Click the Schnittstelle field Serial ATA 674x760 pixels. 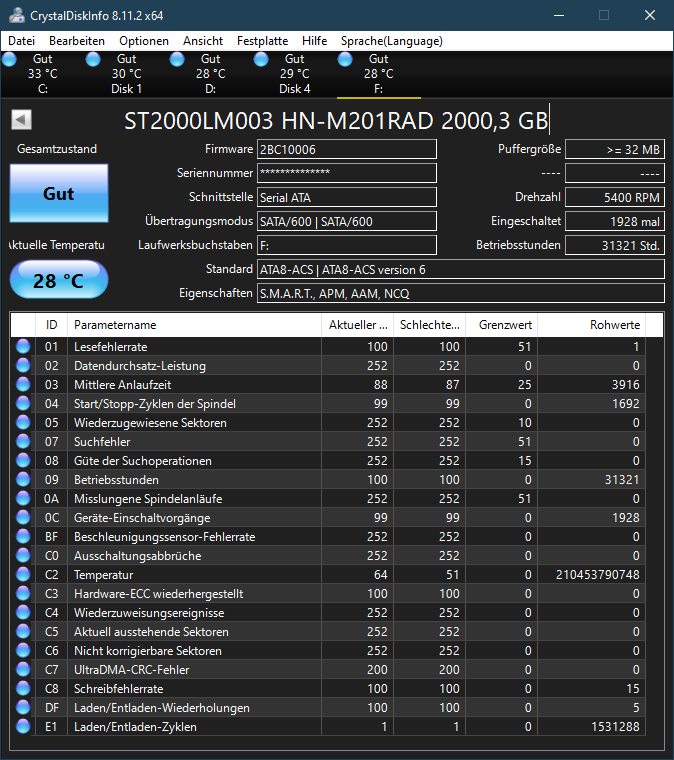point(346,197)
